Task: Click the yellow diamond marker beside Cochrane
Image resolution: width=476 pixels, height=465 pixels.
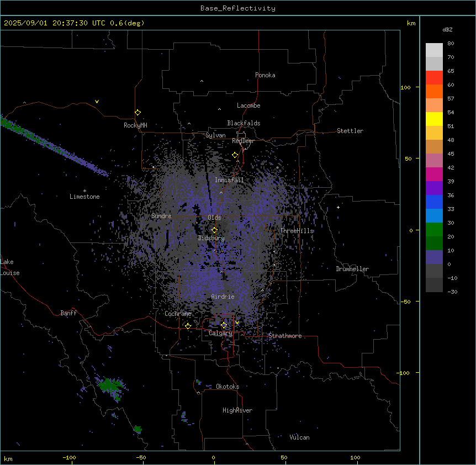Action: pos(188,326)
